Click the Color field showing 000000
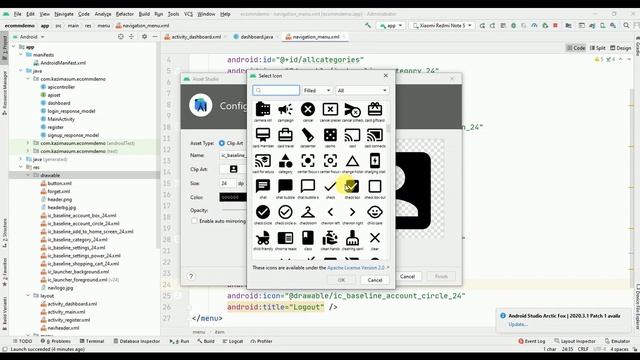This screenshot has height=360, width=640. pyautogui.click(x=233, y=197)
